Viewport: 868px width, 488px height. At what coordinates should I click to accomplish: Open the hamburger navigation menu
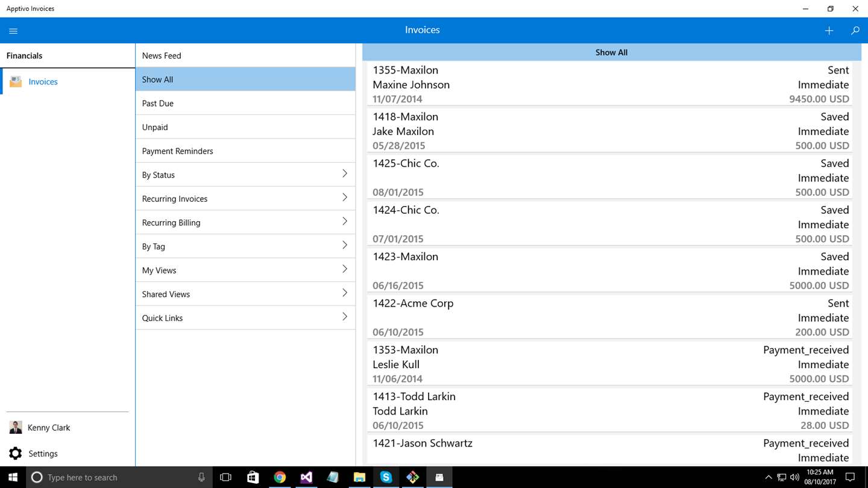[x=13, y=31]
